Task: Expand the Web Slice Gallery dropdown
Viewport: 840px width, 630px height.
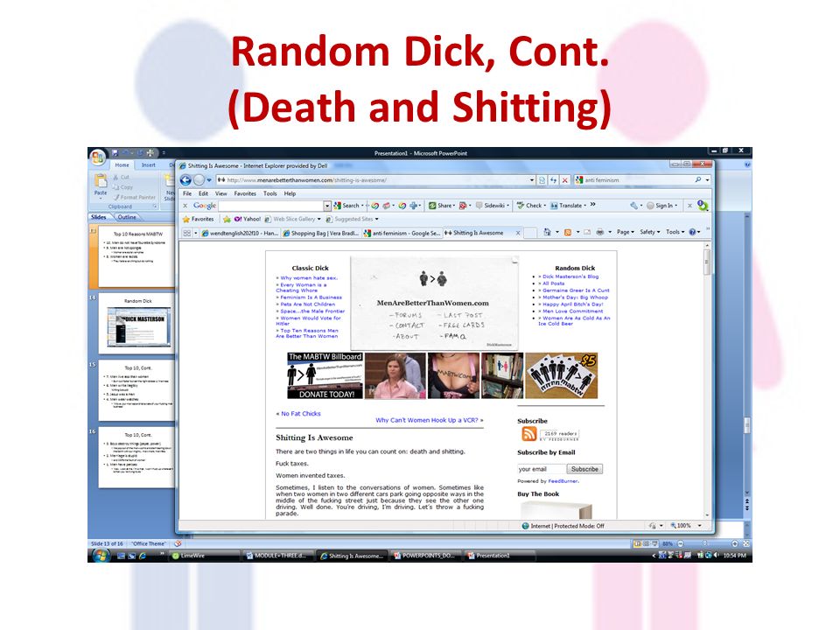Action: (318, 219)
